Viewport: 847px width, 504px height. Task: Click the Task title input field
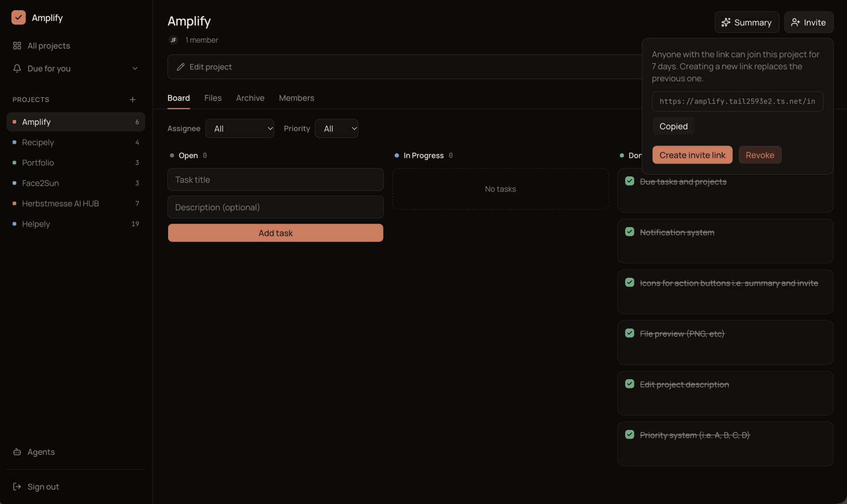tap(275, 180)
